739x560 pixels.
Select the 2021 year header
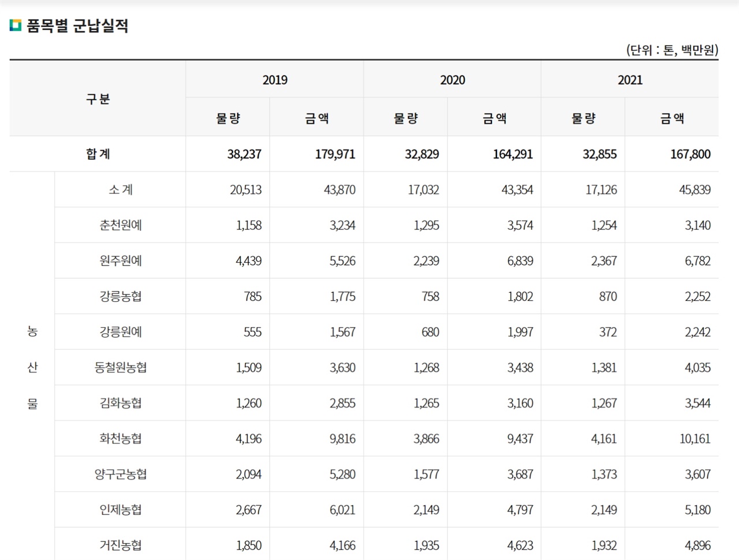point(630,80)
